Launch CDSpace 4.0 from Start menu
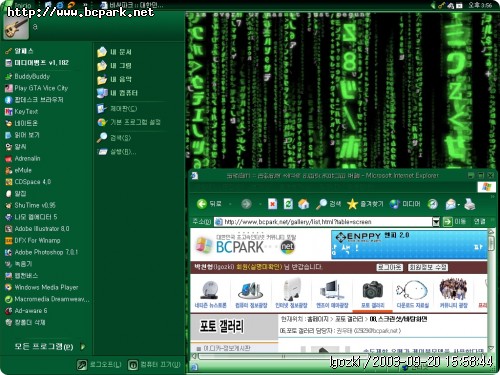The image size is (500, 375). point(28,182)
